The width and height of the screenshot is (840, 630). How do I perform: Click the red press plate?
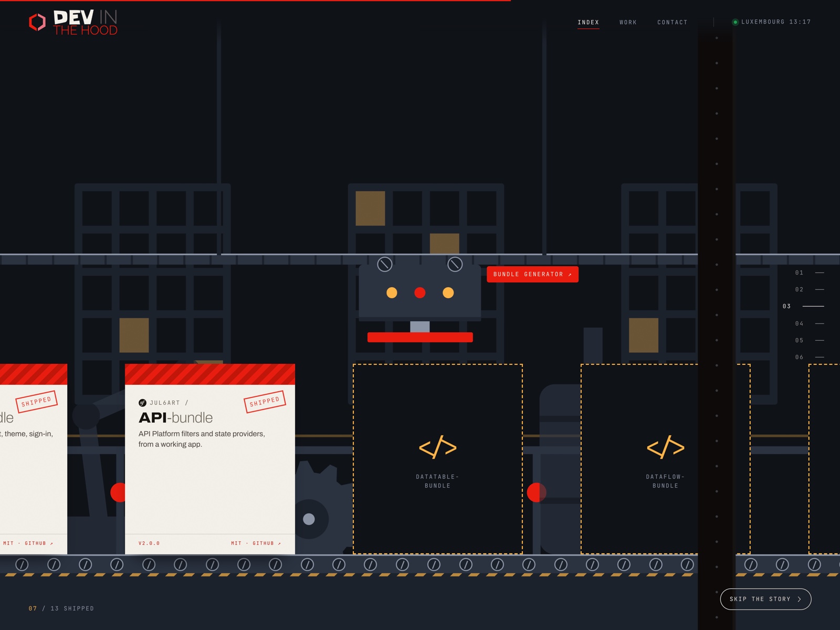(420, 337)
